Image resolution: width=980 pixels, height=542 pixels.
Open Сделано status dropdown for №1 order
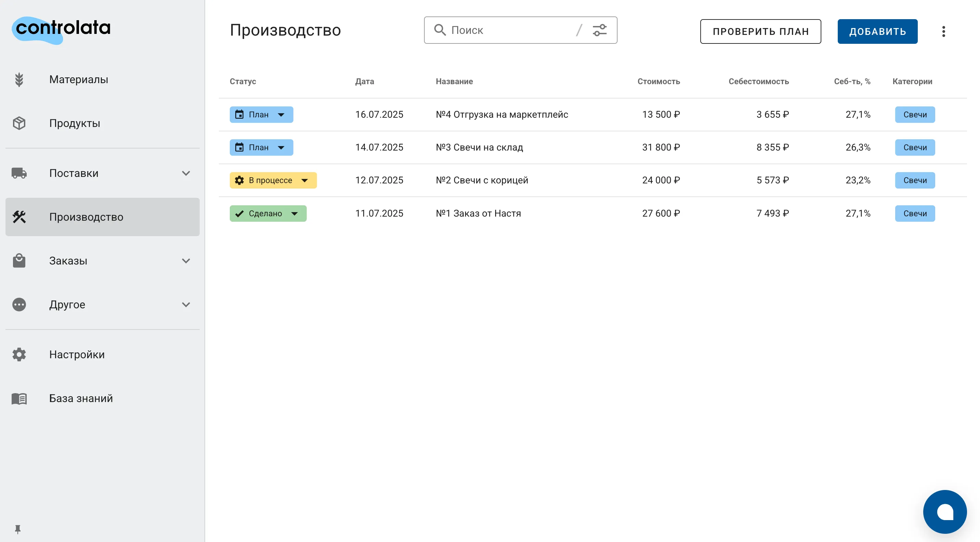tap(268, 214)
